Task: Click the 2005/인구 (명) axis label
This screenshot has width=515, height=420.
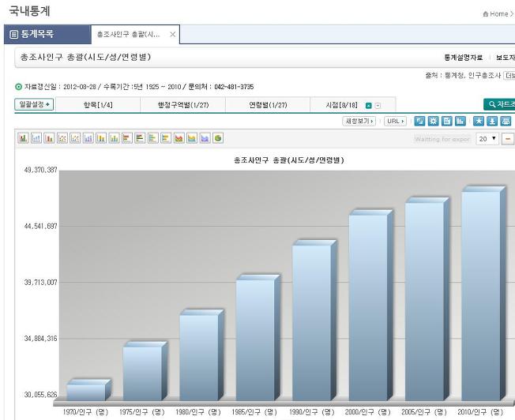Action: click(x=424, y=412)
